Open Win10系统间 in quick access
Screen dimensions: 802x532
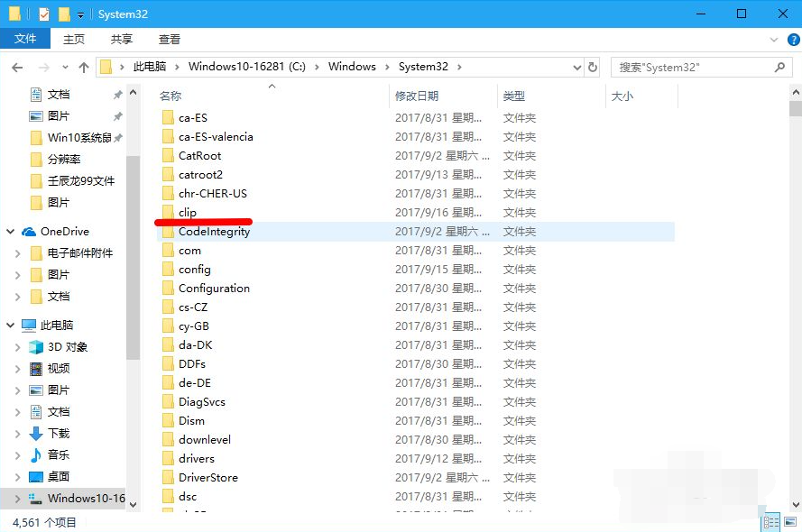pyautogui.click(x=79, y=137)
